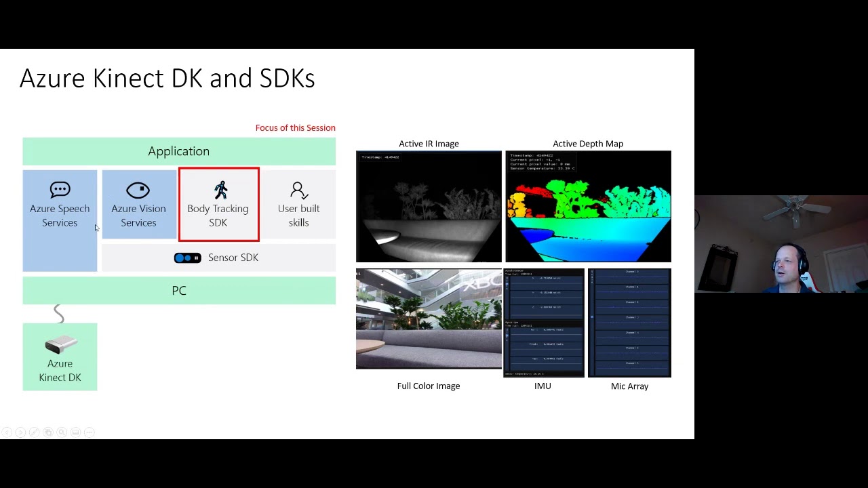The image size is (868, 488).
Task: Click the cable connector above Kinect box
Action: [x=59, y=314]
